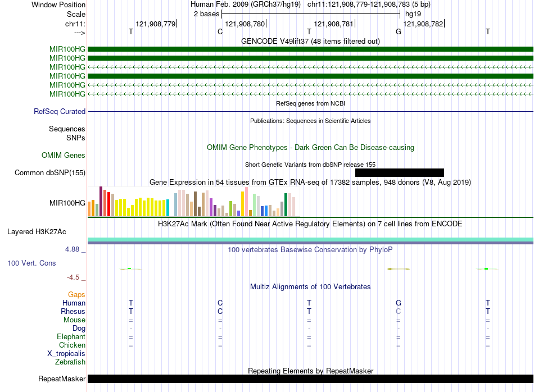Click the hg19 text beside scale bar
Screen dimensions: 534x392
tap(413, 14)
